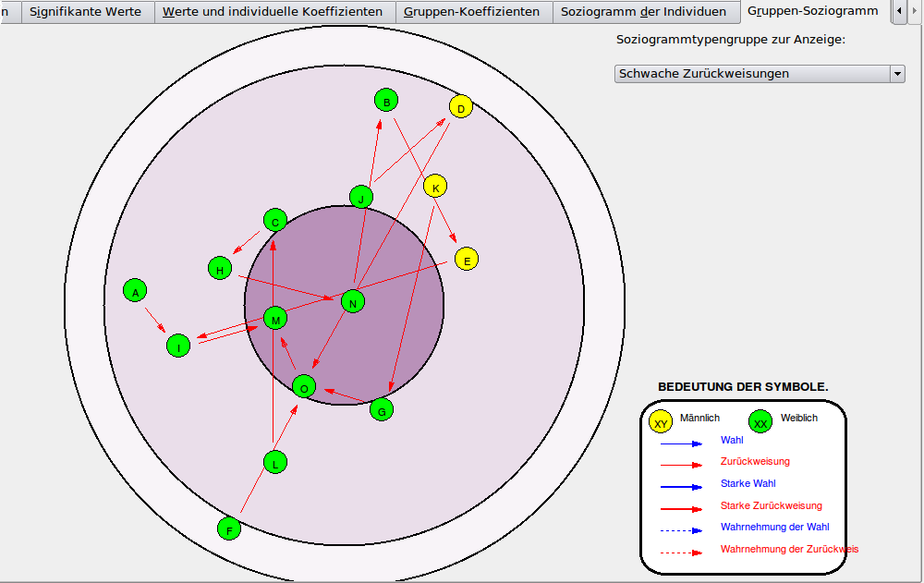Click green node F on outer ring
This screenshot has width=924, height=583.
228,529
